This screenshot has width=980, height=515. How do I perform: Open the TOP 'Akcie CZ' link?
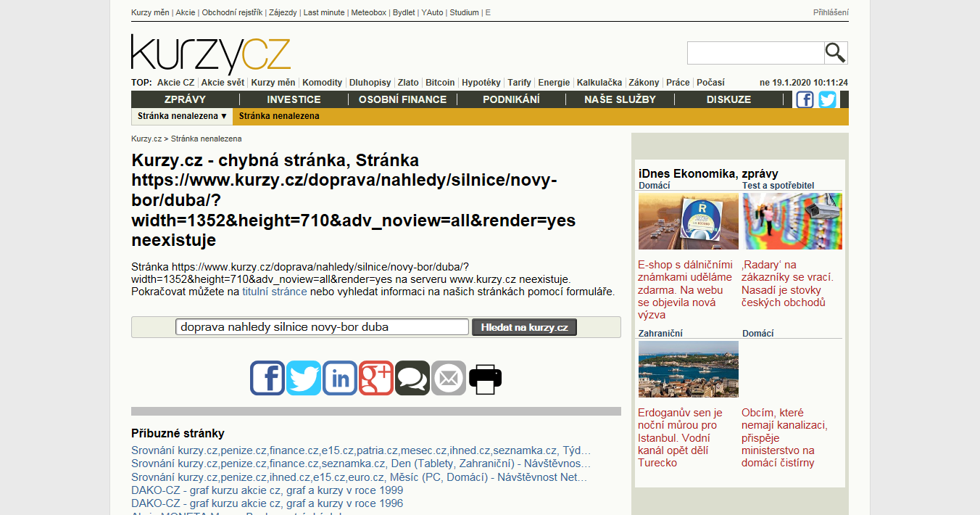point(175,83)
